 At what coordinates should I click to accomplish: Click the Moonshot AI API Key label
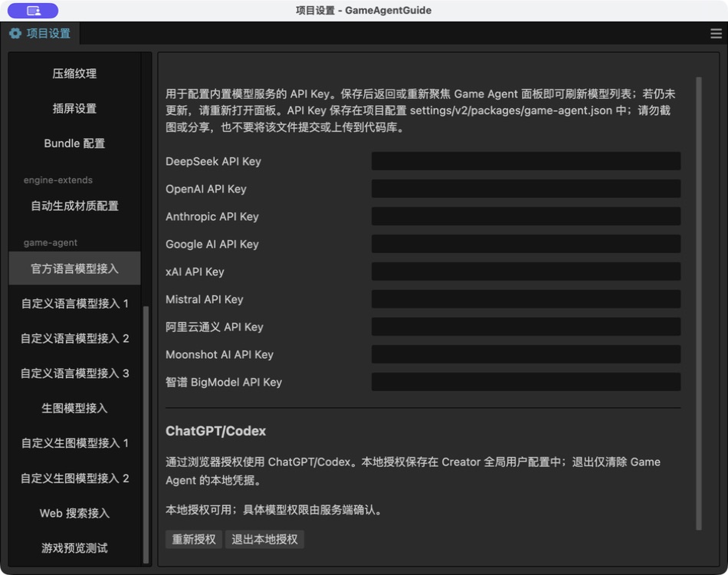[219, 354]
